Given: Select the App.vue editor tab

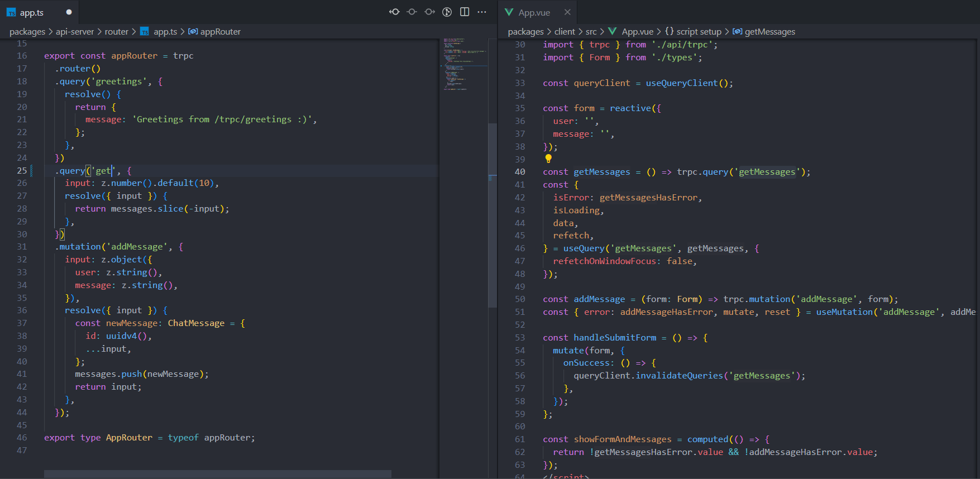Looking at the screenshot, I should coord(534,12).
